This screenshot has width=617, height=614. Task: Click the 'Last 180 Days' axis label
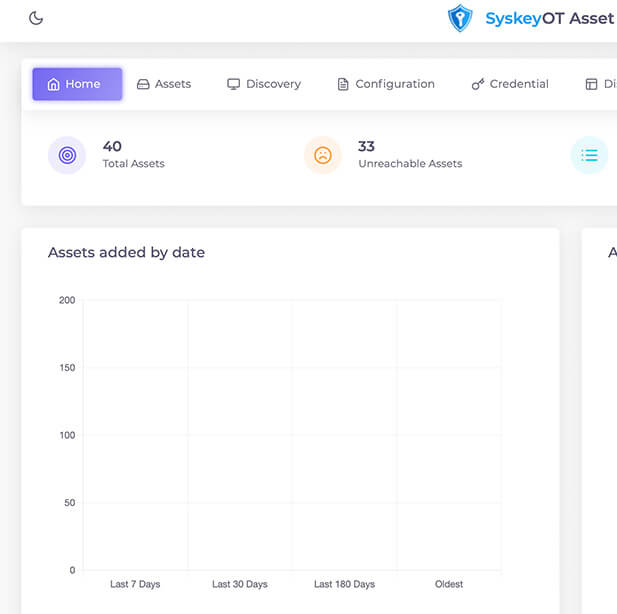[x=344, y=584]
